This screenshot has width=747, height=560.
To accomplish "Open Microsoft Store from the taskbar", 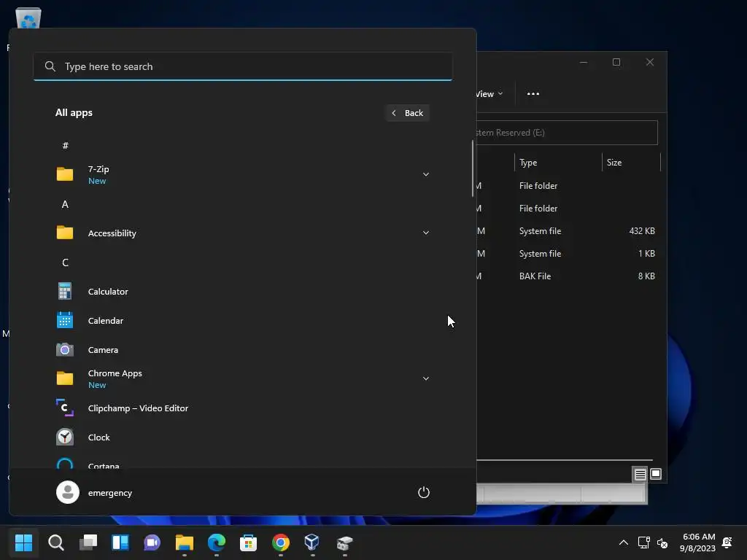I will coord(248,542).
